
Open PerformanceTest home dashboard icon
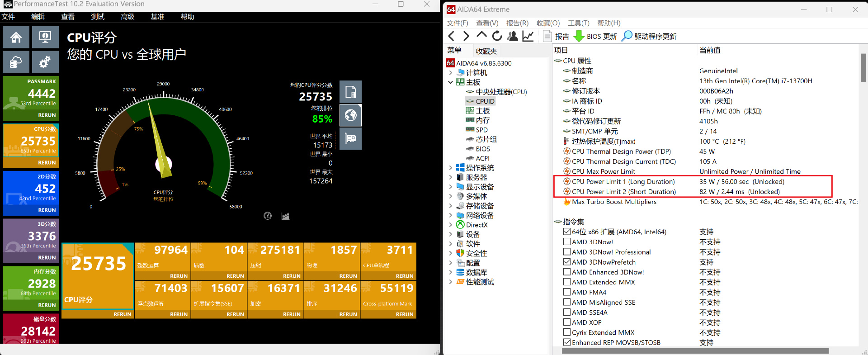click(x=16, y=37)
